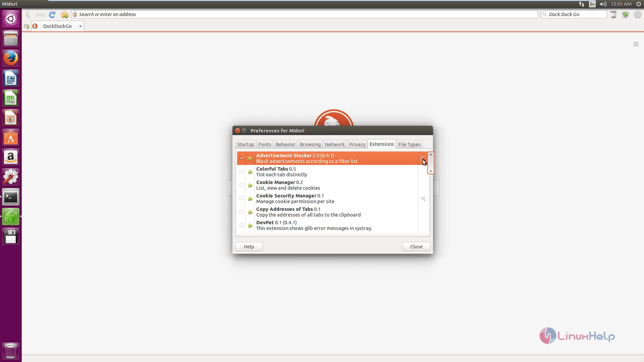Open LibreOffice Writer from dock
Viewport: 644px width, 362px height.
(11, 78)
